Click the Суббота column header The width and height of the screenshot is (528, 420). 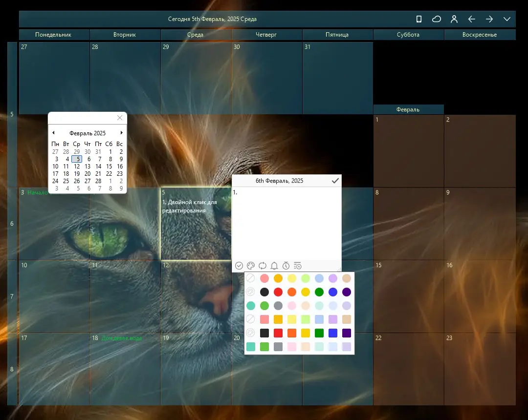(x=408, y=35)
